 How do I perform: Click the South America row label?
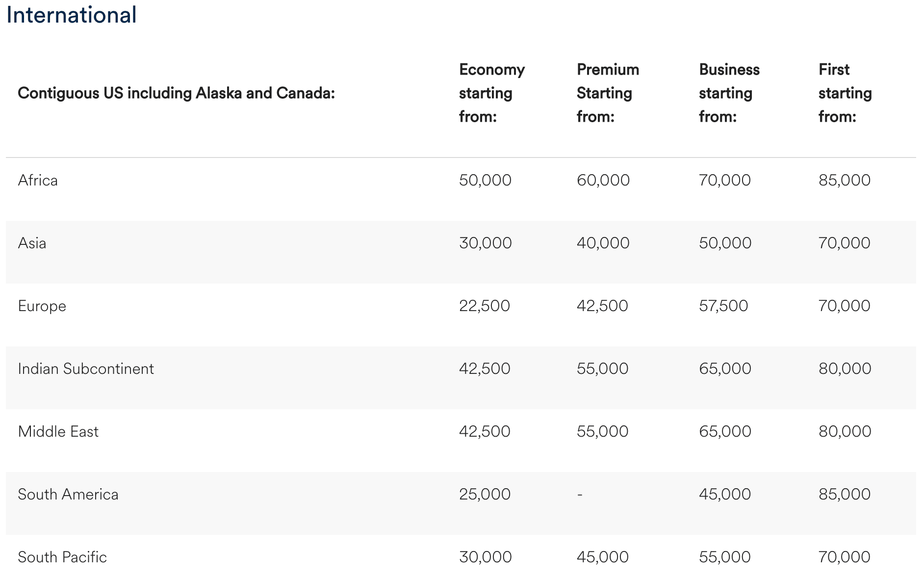tap(68, 495)
